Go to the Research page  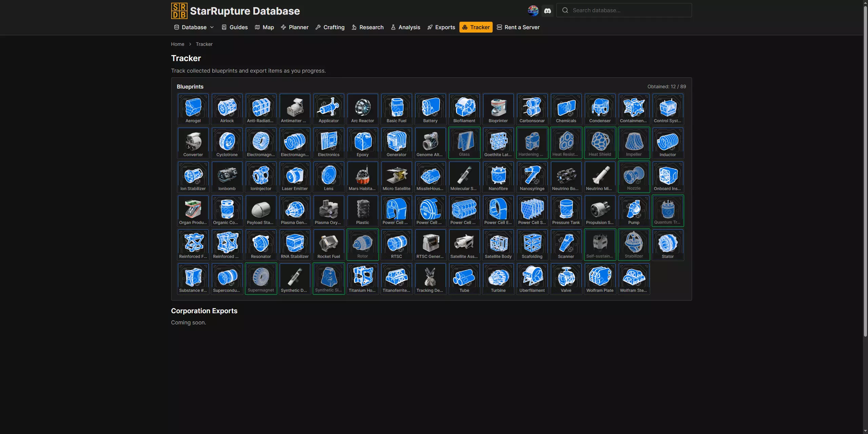368,27
